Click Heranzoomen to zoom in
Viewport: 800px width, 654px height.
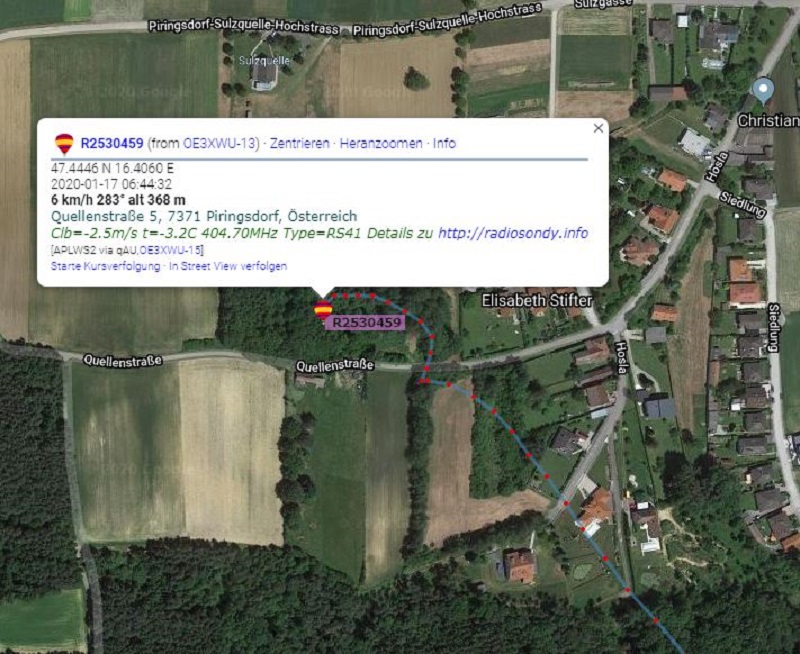[381, 143]
